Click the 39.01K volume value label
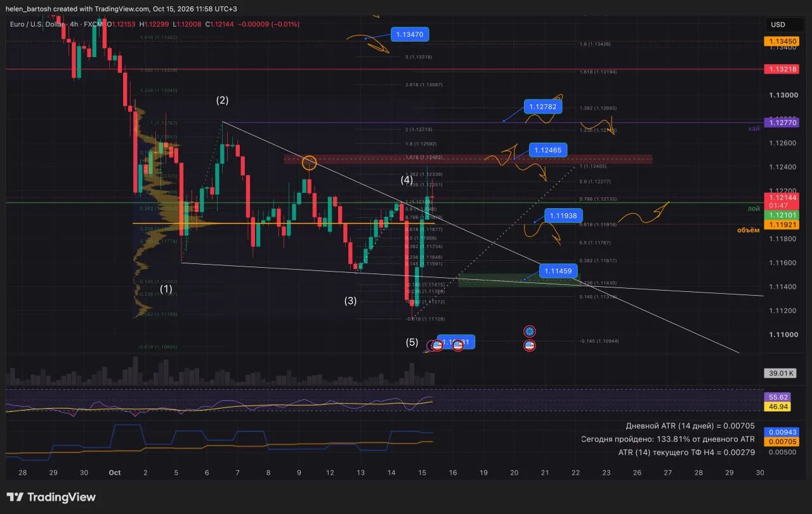The image size is (812, 514). tap(779, 373)
